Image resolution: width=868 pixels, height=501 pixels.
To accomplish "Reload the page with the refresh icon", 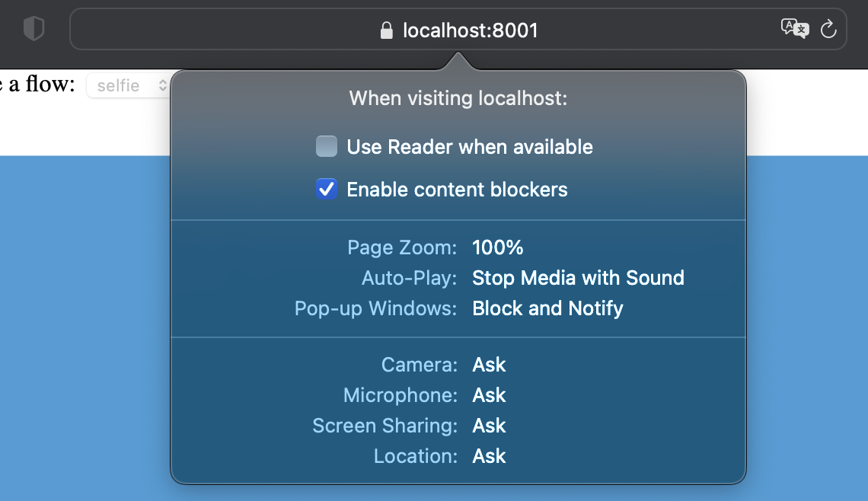I will 828,29.
